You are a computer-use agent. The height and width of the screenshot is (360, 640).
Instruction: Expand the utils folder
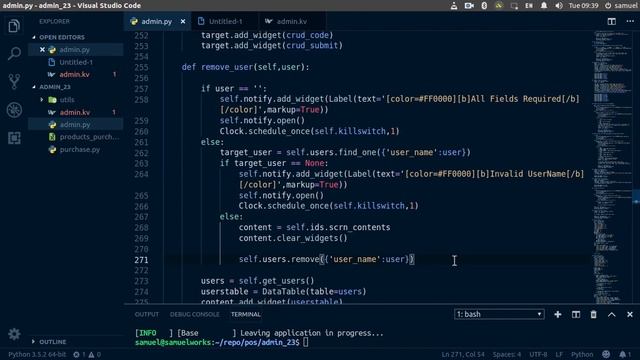pos(67,100)
